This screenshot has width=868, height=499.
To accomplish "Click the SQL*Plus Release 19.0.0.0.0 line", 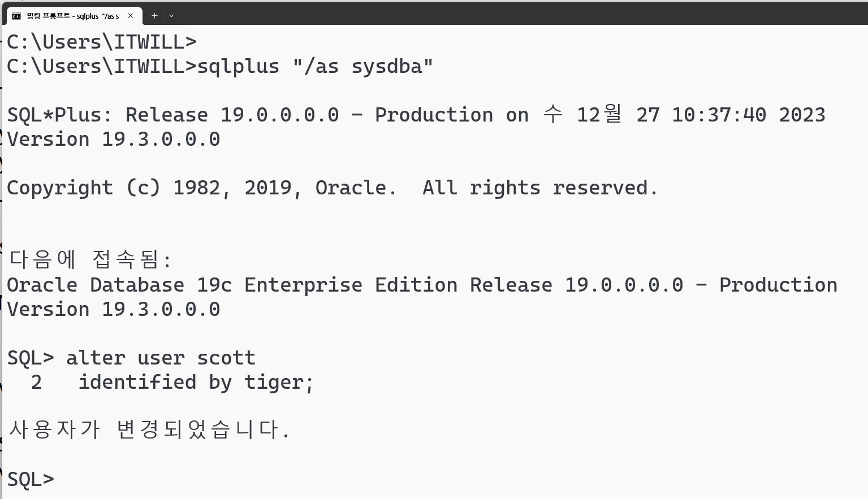I will (417, 115).
